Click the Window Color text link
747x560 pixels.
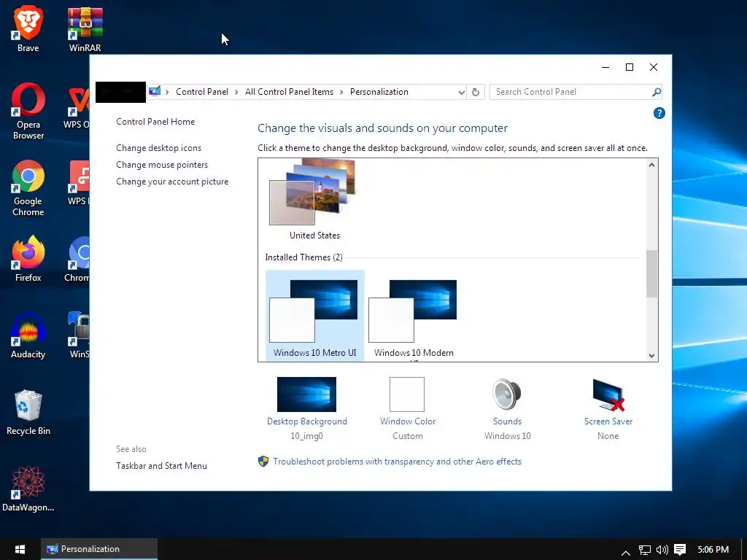tap(408, 421)
